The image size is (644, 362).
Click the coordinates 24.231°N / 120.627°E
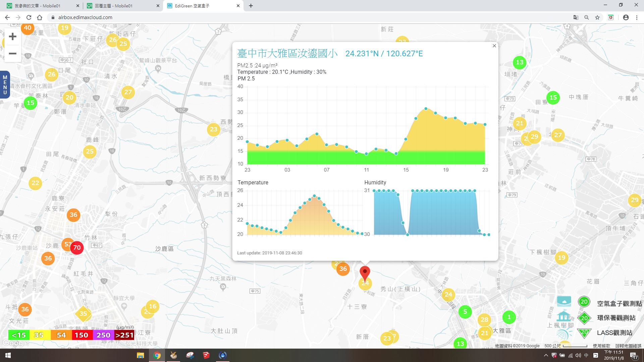click(384, 54)
